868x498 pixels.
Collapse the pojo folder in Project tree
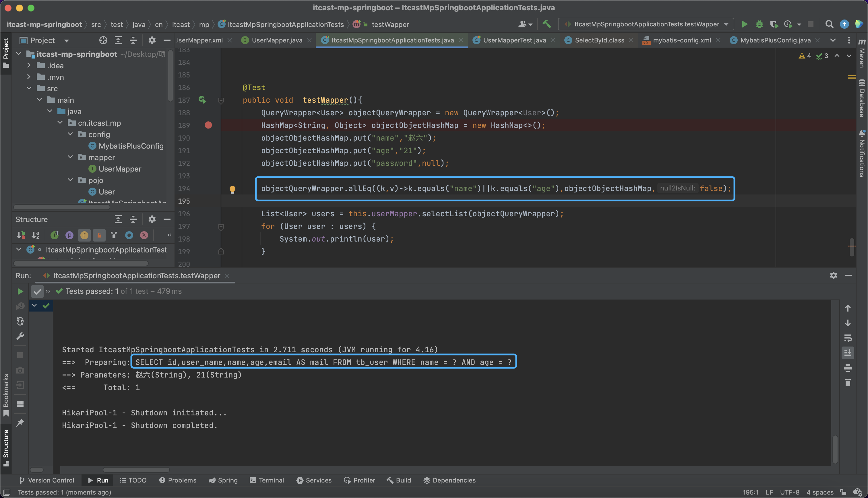click(x=71, y=180)
